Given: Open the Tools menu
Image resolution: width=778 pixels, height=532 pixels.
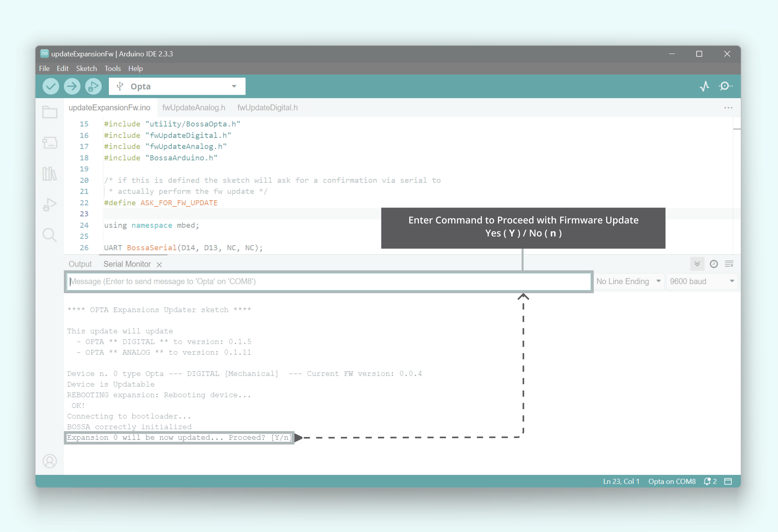Looking at the screenshot, I should [x=112, y=68].
